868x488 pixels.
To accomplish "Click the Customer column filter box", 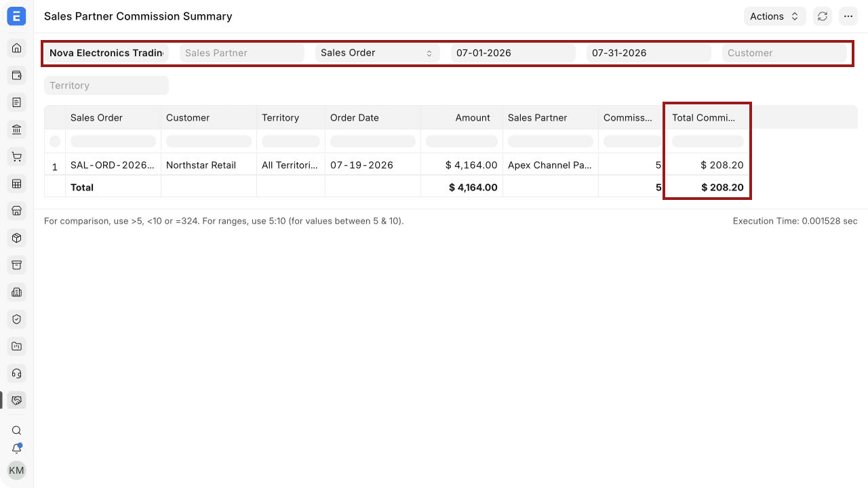I will [x=209, y=142].
